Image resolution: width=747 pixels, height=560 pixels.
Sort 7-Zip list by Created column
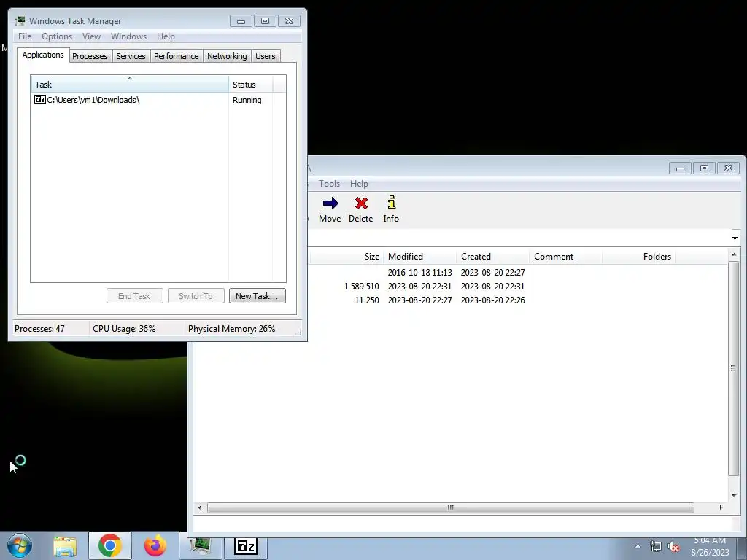pyautogui.click(x=492, y=256)
